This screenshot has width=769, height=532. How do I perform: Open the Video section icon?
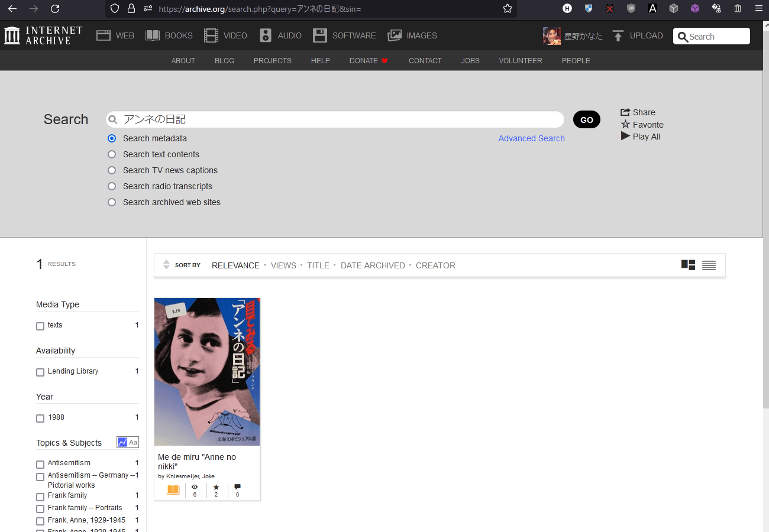tap(211, 35)
